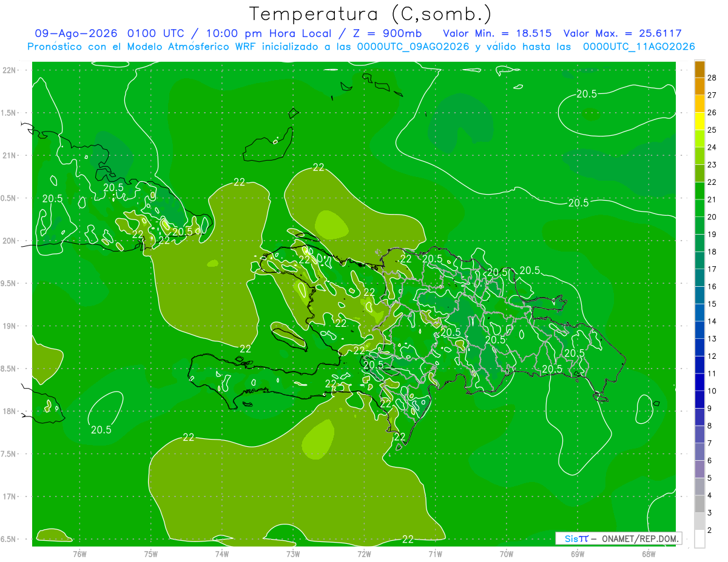This screenshot has height=562, width=728.
Task: Click the color bar value '15'
Action: [712, 304]
